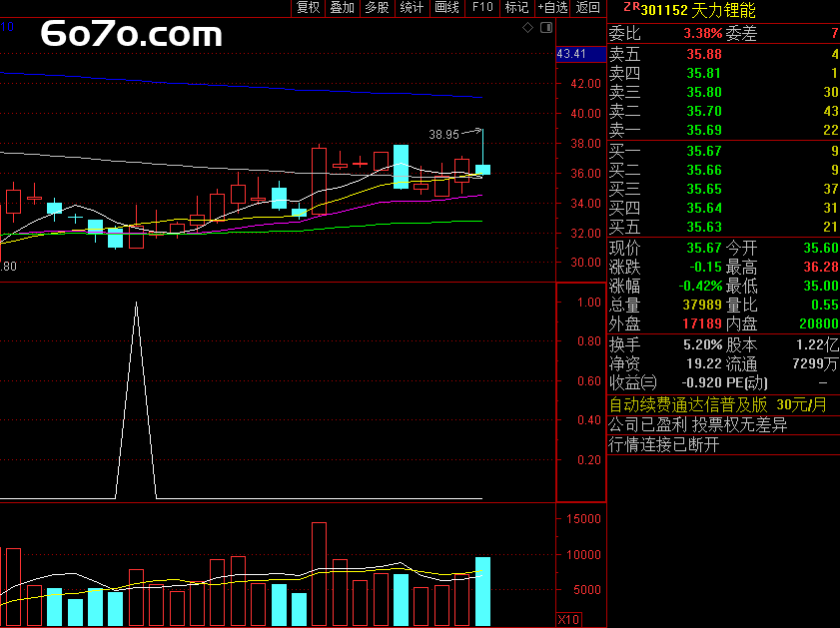
Task: Click the 流通 value 7299万
Action: [815, 364]
